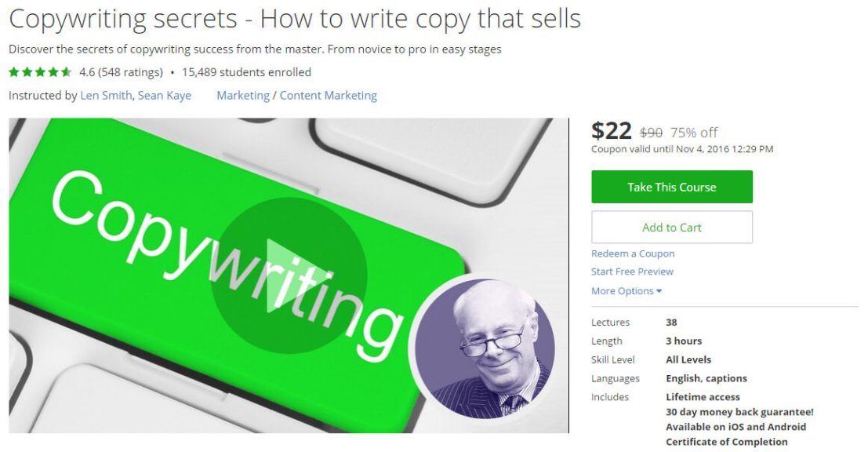
Task: Click the 30 day money back guarantee text
Action: [x=739, y=411]
